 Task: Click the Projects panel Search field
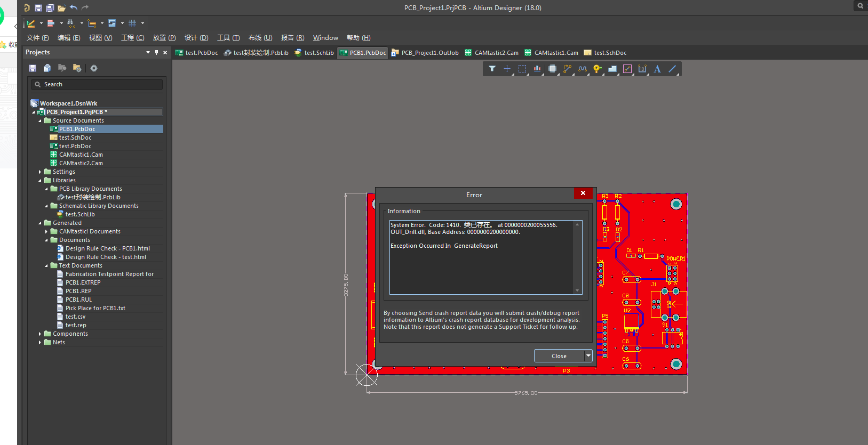[97, 84]
